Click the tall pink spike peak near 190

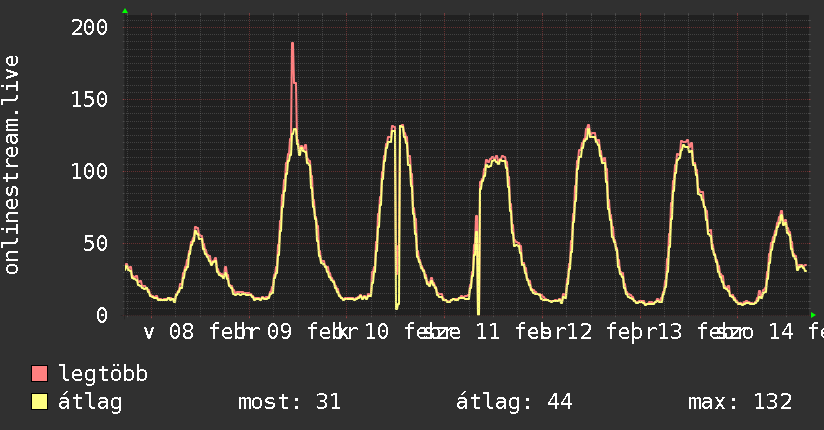pyautogui.click(x=292, y=44)
